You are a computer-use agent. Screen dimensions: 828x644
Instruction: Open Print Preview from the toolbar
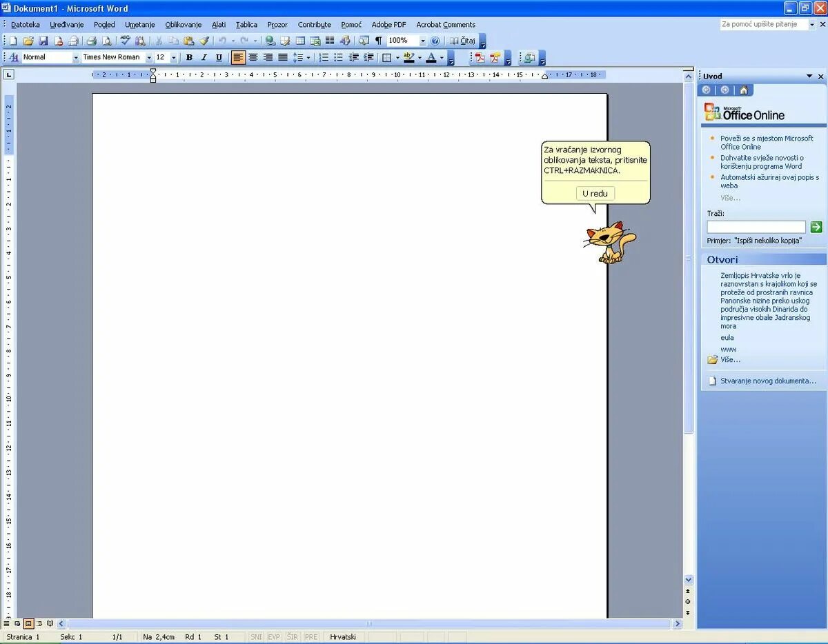107,41
